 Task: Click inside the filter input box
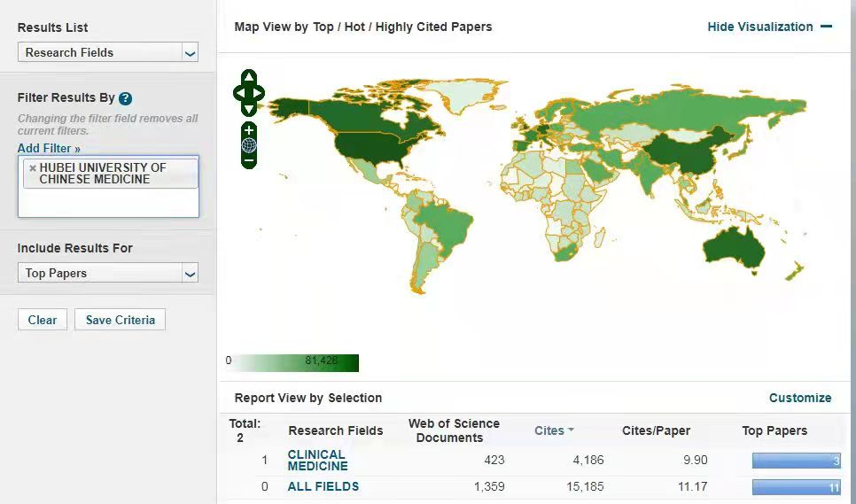click(108, 202)
